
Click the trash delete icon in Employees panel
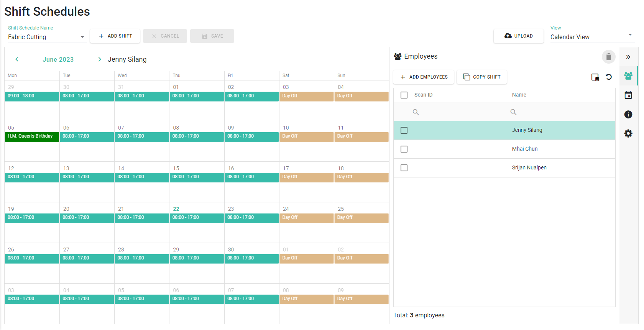[608, 57]
